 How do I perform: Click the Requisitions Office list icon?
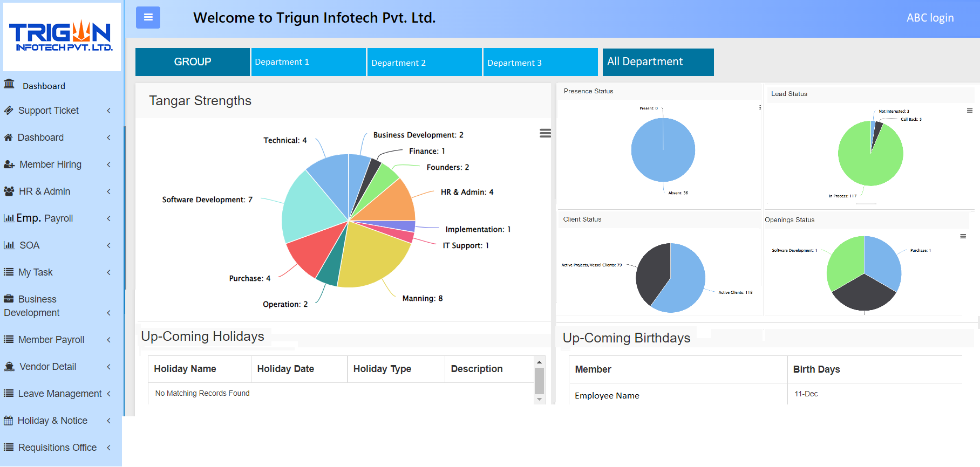coord(9,448)
